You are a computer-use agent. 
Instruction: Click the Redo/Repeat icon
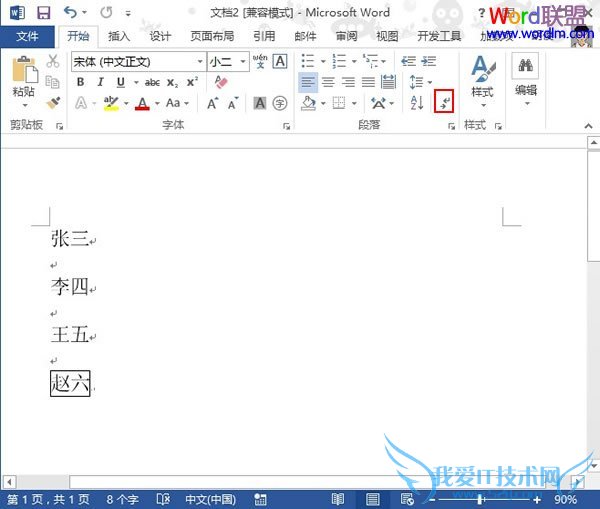coord(106,13)
